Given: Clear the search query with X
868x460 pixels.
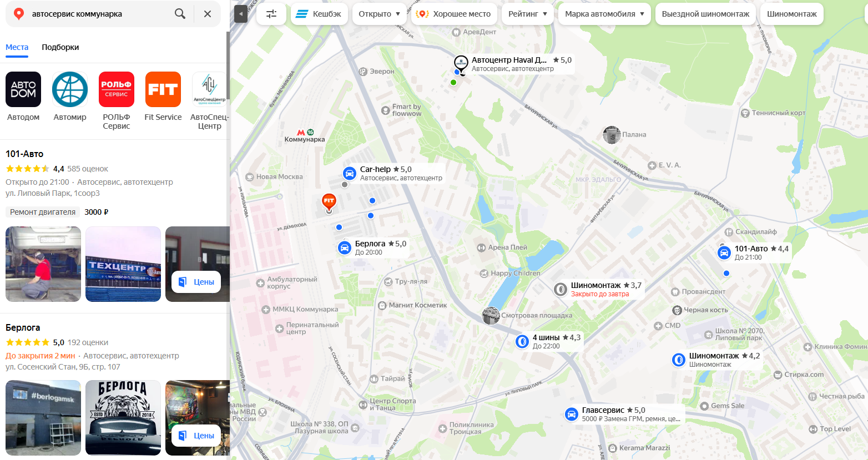Looking at the screenshot, I should [x=208, y=14].
